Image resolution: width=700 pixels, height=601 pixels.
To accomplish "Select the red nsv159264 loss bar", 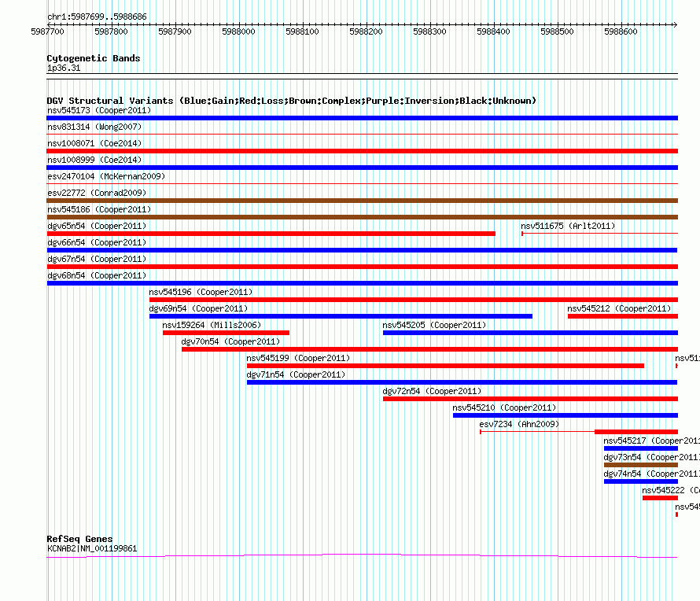I will pyautogui.click(x=226, y=333).
